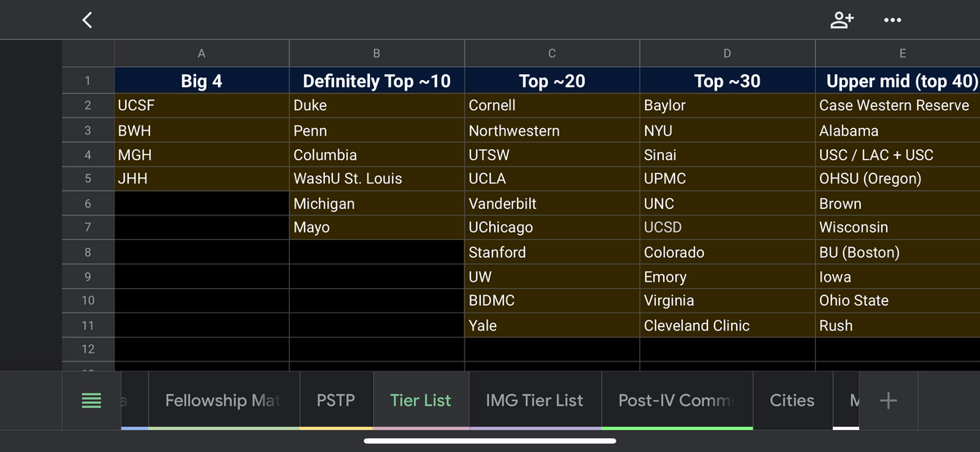Switch to the PSTP sheet tab
This screenshot has width=980, height=452.
[336, 401]
